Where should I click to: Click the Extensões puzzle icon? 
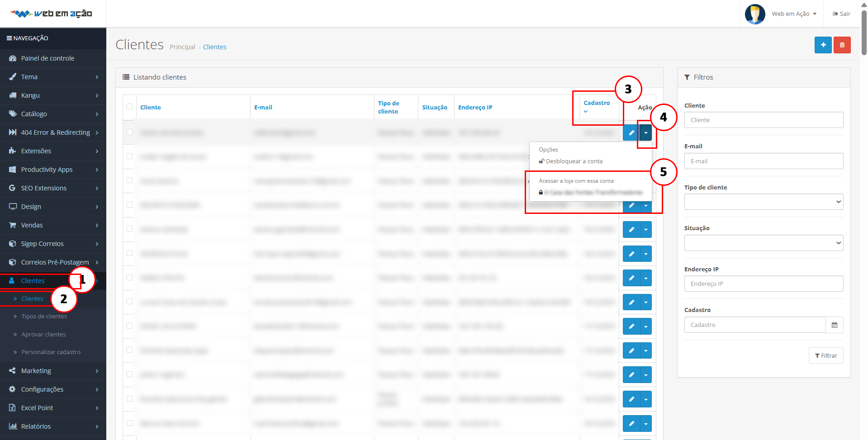13,151
